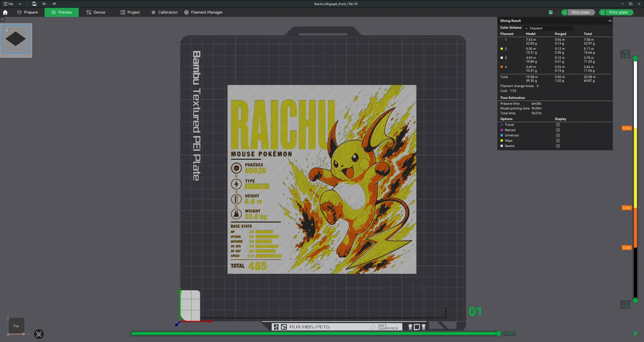Click the horizontal move slider handle
This screenshot has height=342, width=644.
[x=499, y=334]
